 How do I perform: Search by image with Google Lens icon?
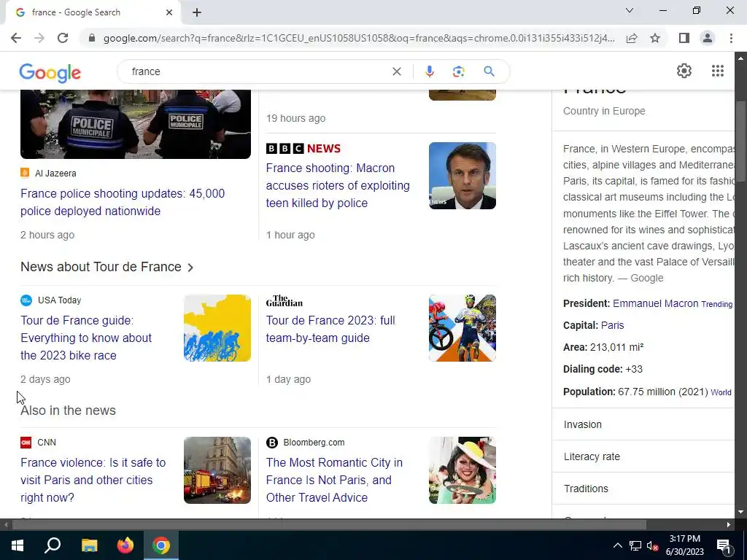(x=458, y=71)
